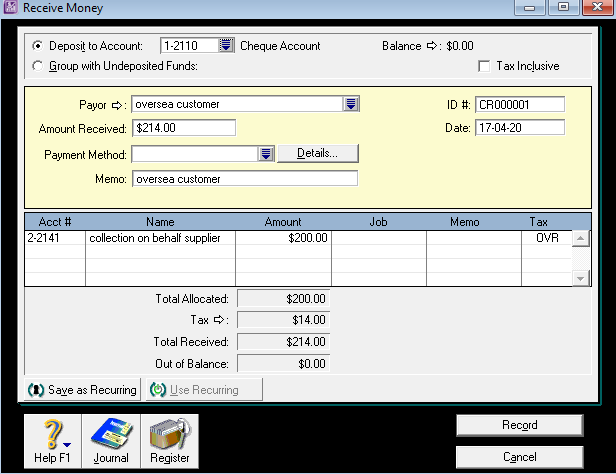Select the $200.00 amount cell
The width and height of the screenshot is (616, 474).
click(283, 238)
